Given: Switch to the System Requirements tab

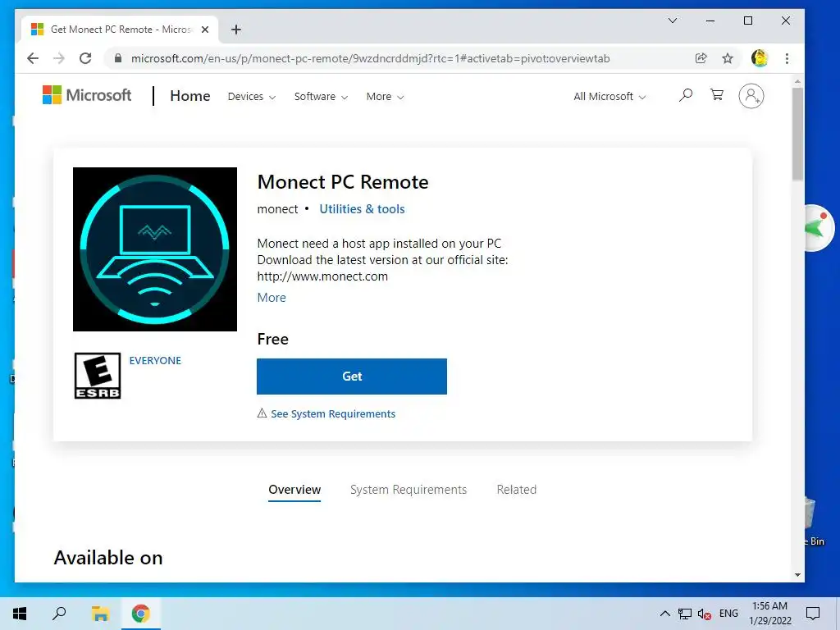Looking at the screenshot, I should pyautogui.click(x=409, y=490).
